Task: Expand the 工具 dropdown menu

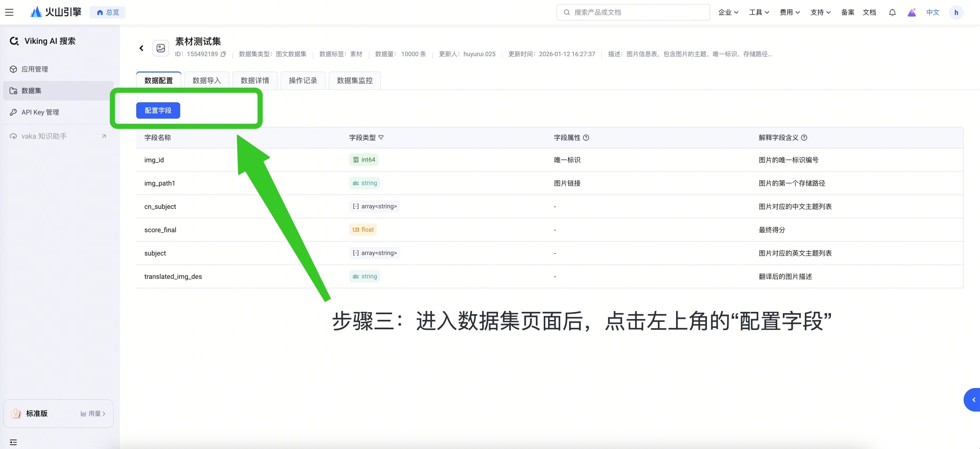Action: pyautogui.click(x=759, y=12)
